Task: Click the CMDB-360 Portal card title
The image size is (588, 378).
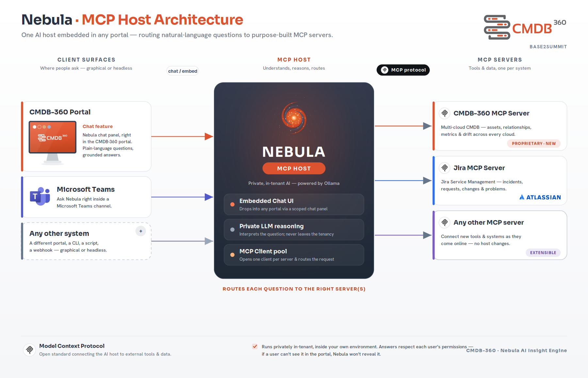Action: tap(60, 112)
